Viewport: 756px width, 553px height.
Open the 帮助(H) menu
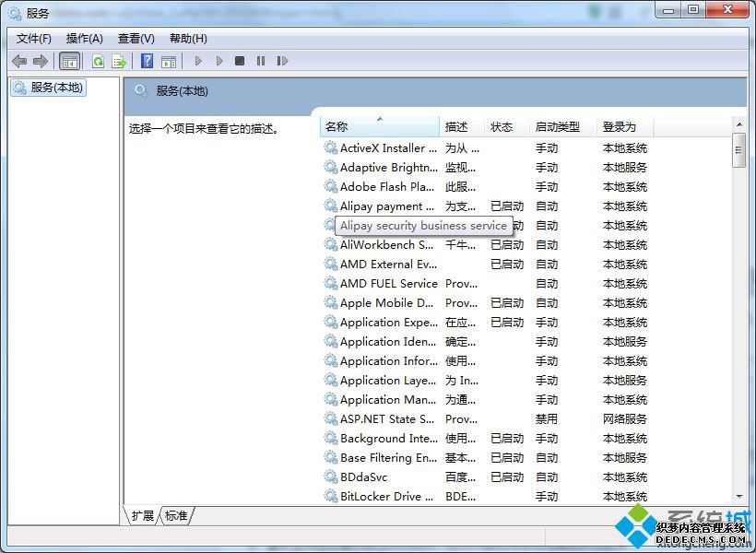[188, 39]
